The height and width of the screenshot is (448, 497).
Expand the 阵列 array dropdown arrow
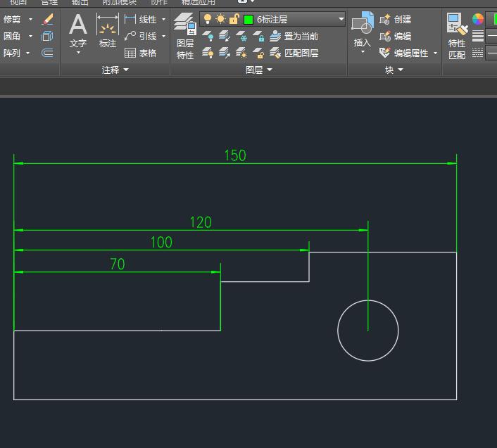coord(28,53)
